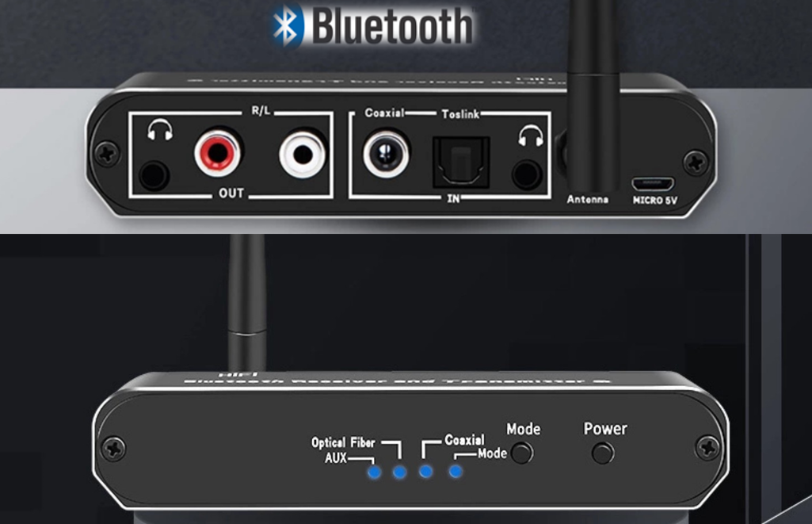Click the headphone icon in the OUT section
Screen dimensions: 812x524
point(160,129)
